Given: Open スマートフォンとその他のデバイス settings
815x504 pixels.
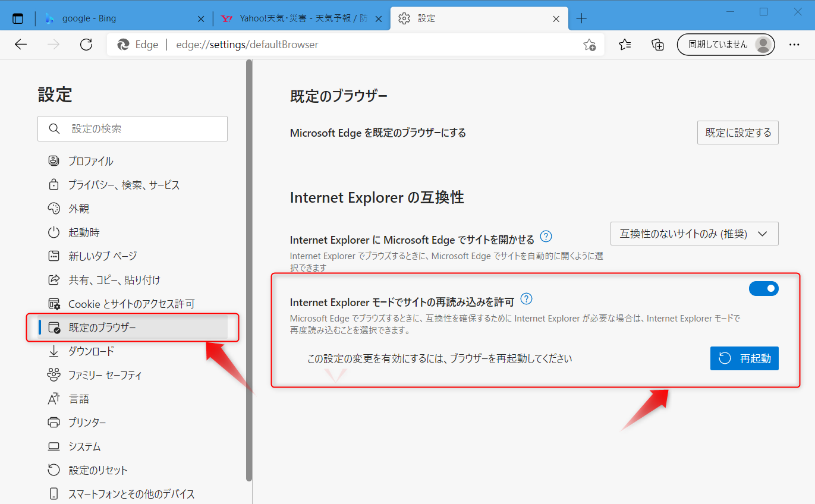Looking at the screenshot, I should [133, 494].
